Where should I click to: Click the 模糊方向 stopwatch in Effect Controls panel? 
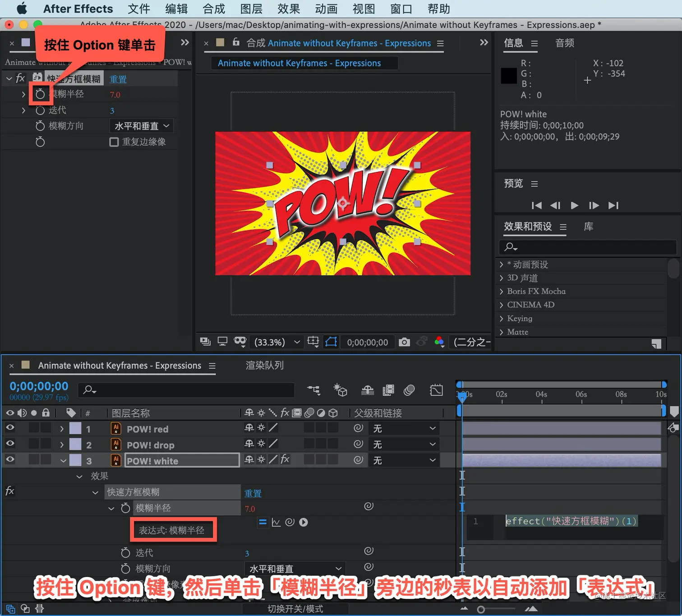[x=40, y=126]
